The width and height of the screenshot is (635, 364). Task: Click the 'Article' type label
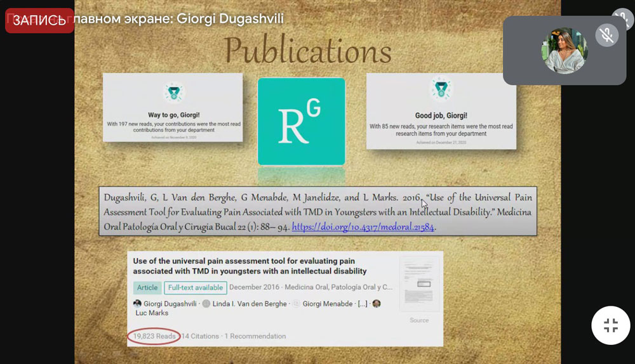(x=147, y=287)
